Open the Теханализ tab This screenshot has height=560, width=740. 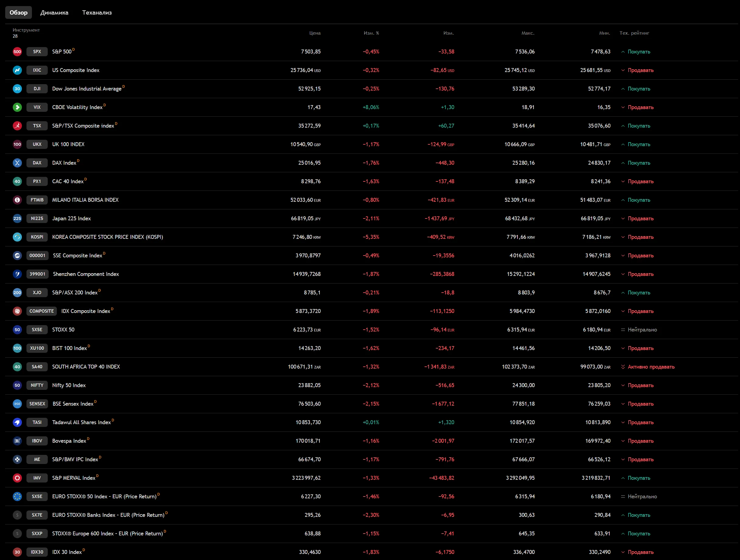97,13
